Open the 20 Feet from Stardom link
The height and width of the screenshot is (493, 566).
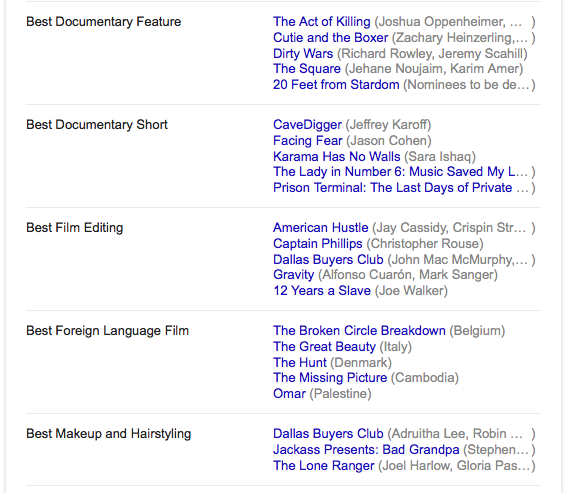point(336,84)
